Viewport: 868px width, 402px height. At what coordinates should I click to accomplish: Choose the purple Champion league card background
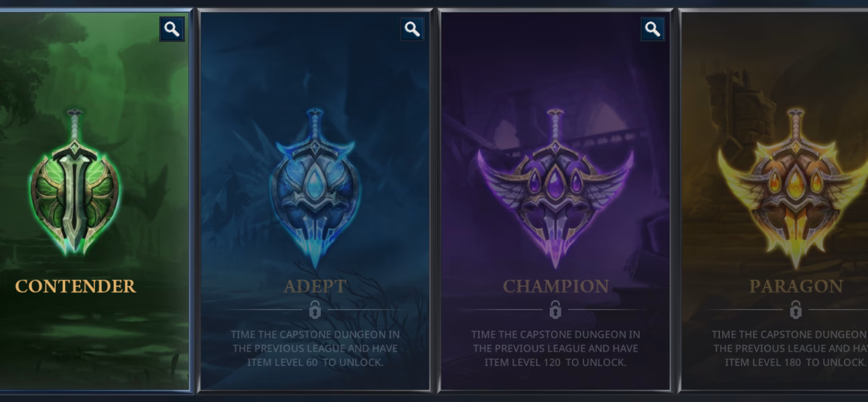[x=555, y=201]
